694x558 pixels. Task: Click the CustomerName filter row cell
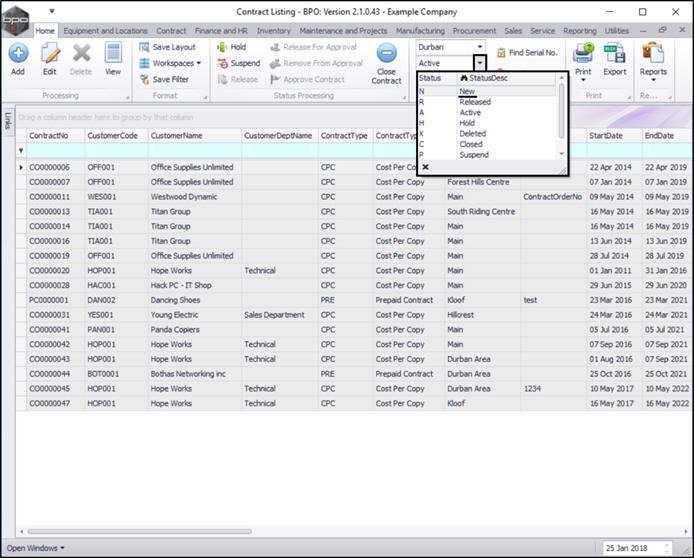[195, 150]
